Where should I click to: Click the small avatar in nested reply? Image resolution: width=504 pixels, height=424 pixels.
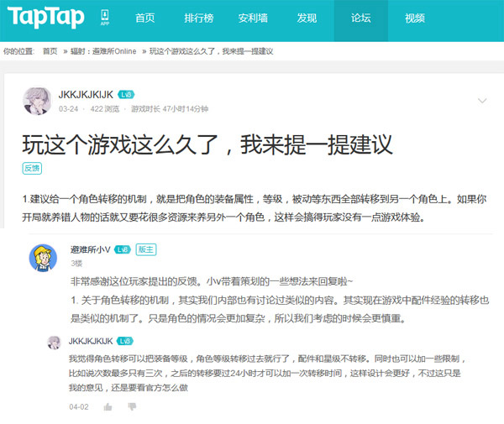[53, 342]
